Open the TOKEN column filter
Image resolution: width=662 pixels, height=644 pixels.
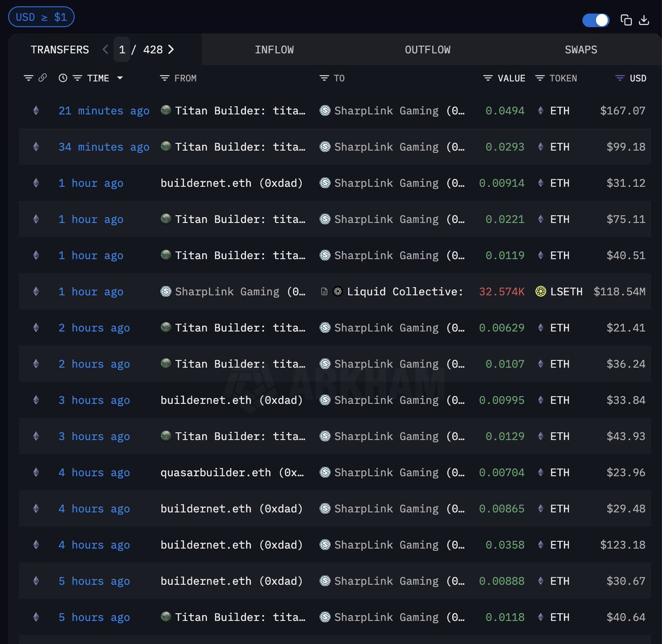[x=540, y=78]
